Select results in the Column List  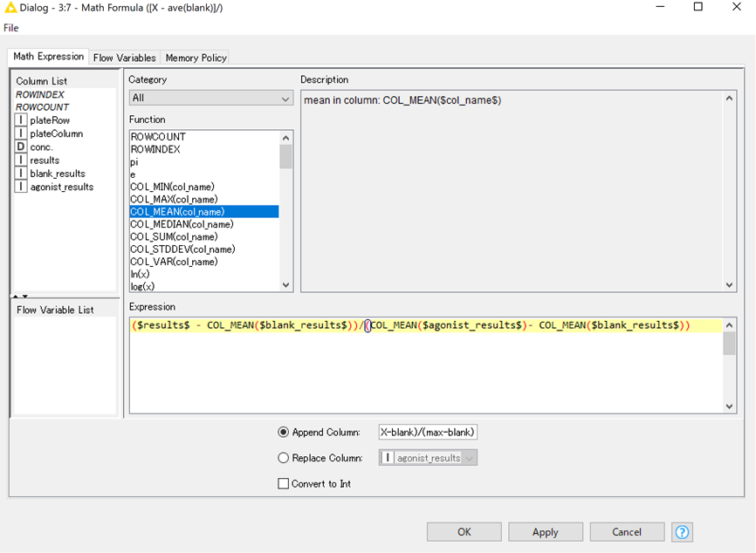point(45,160)
